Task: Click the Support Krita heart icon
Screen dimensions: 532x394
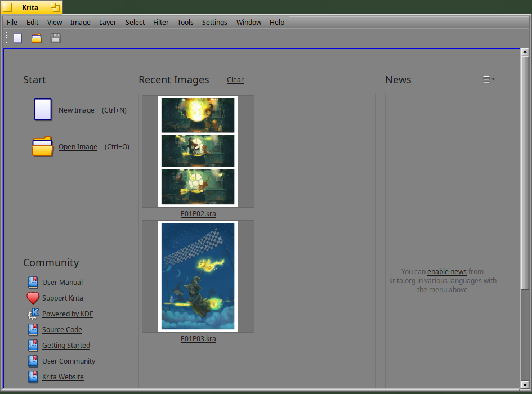Action: pos(33,298)
